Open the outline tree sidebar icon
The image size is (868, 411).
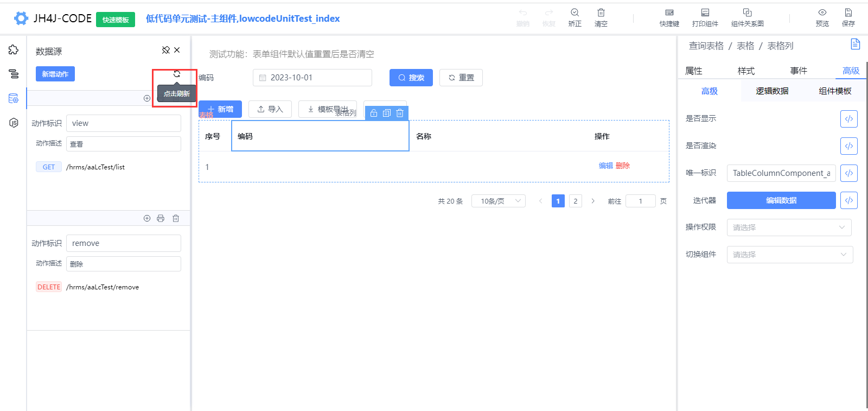tap(14, 74)
